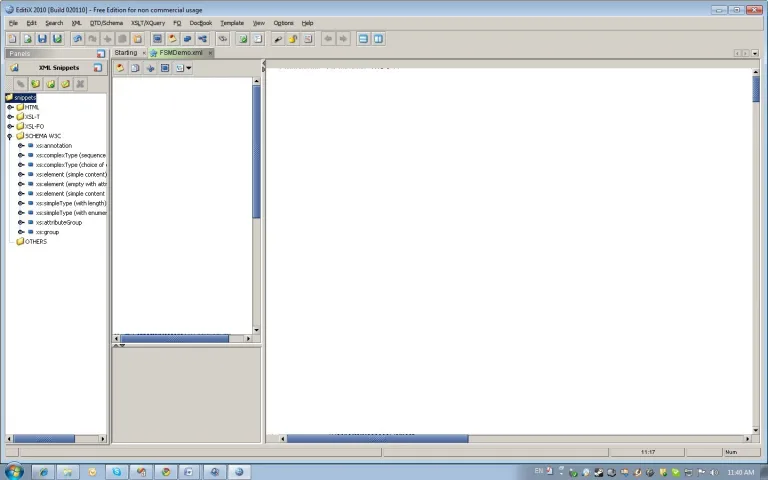Navigate back with the left arrow icon
This screenshot has width=768, height=480.
click(328, 39)
